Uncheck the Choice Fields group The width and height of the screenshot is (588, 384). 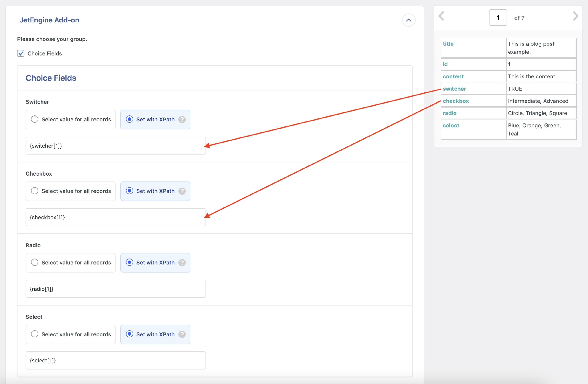(x=21, y=53)
